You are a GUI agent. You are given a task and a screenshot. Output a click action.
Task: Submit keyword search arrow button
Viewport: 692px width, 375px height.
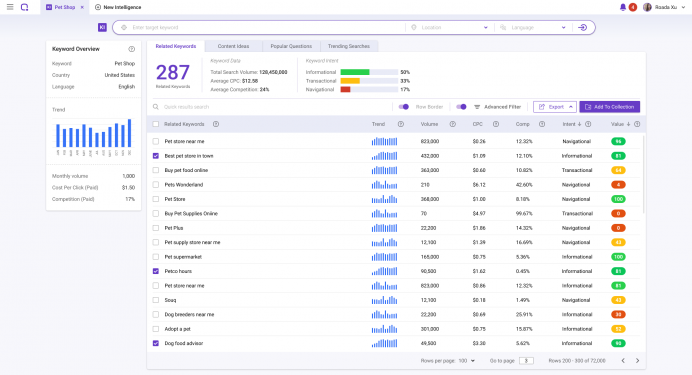tap(583, 27)
